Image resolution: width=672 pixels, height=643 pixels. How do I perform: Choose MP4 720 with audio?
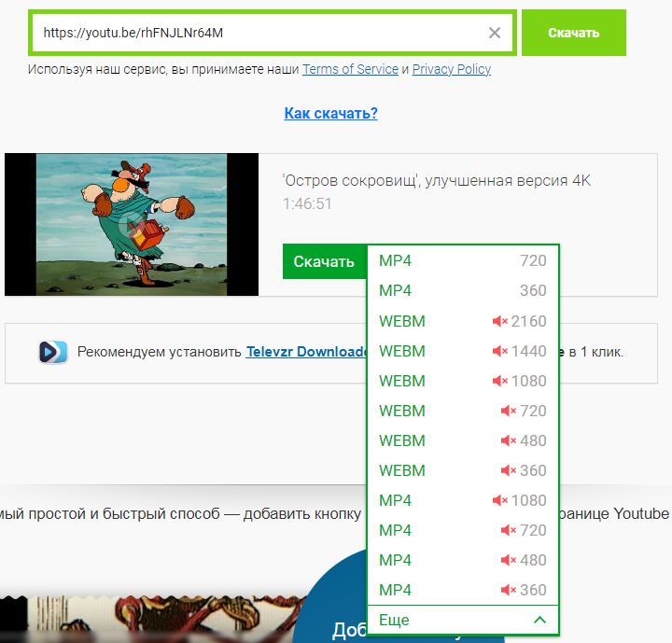(x=463, y=260)
